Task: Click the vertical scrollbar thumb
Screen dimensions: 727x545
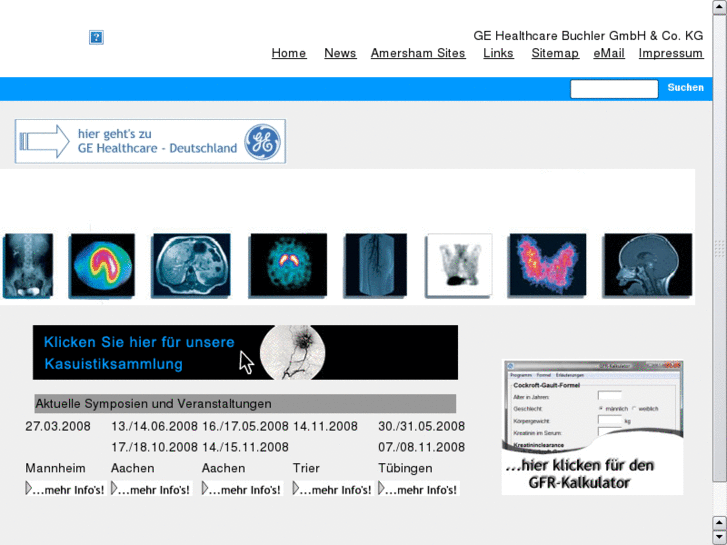Action: 719,248
